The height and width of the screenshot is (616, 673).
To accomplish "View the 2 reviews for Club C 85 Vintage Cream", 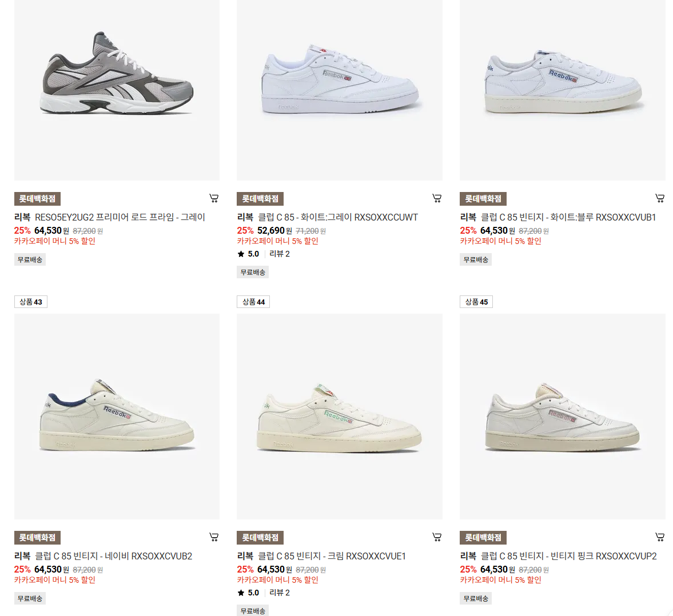I will point(280,593).
